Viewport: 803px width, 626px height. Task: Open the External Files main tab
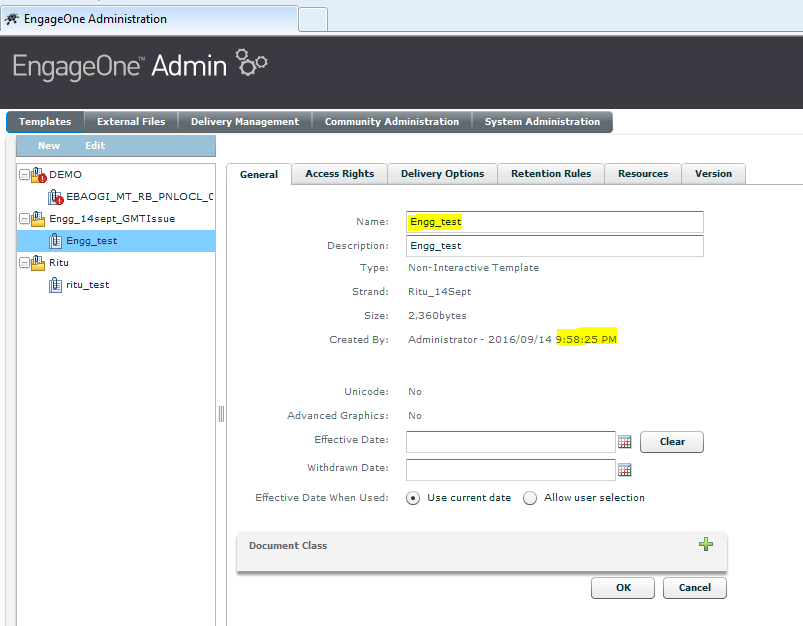[131, 122]
